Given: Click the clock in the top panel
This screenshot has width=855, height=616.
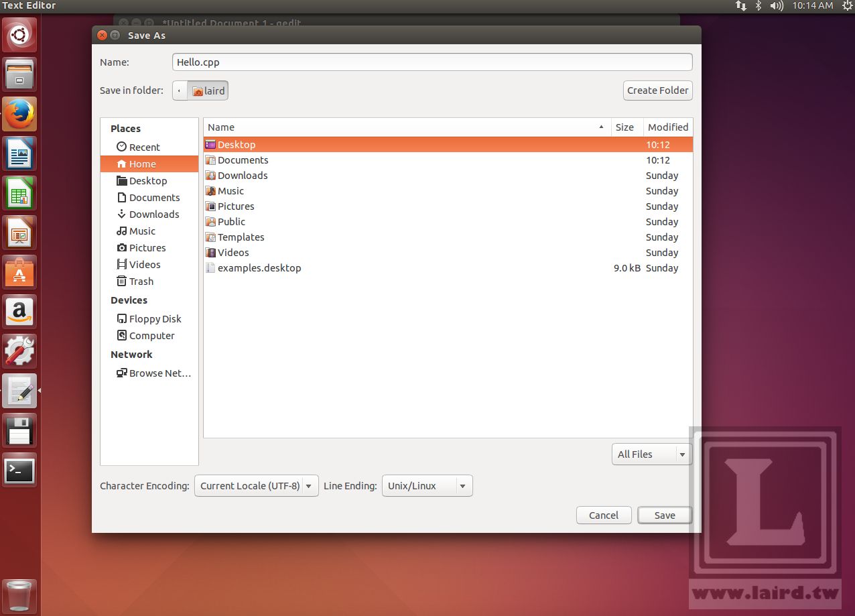Looking at the screenshot, I should pos(814,6).
